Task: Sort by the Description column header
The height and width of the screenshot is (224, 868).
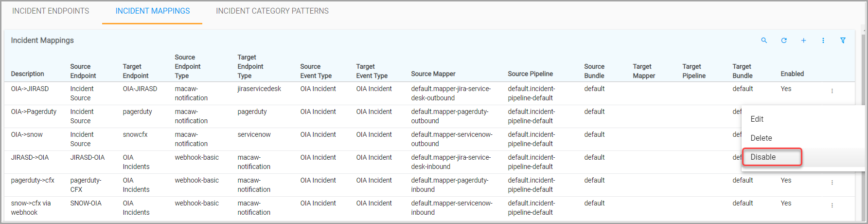Action: (28, 74)
